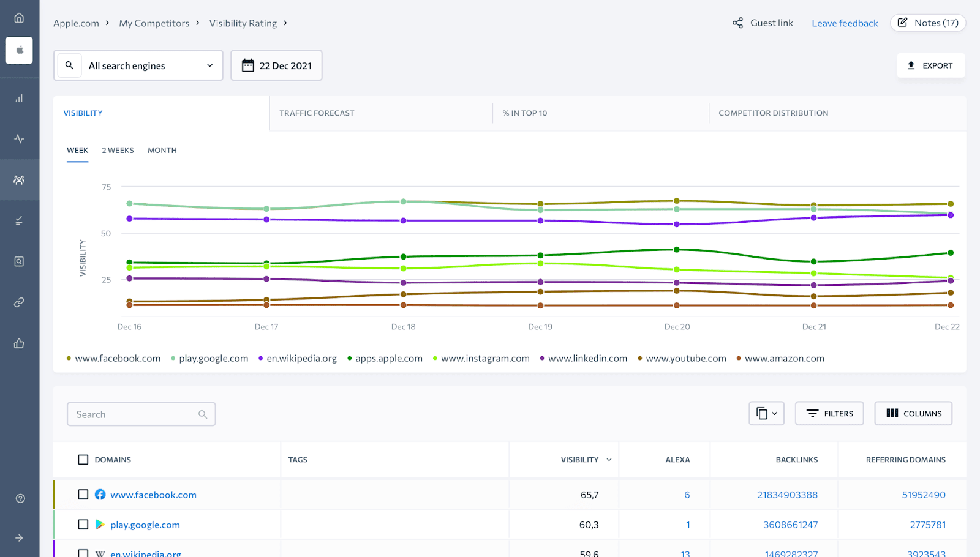Click the filters funnel lines icon
Screen dimensions: 980x557
(x=812, y=414)
